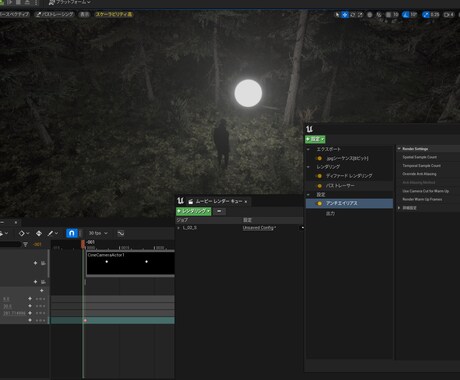Open the Unsaved Config settings link
460x380 pixels.
click(259, 228)
